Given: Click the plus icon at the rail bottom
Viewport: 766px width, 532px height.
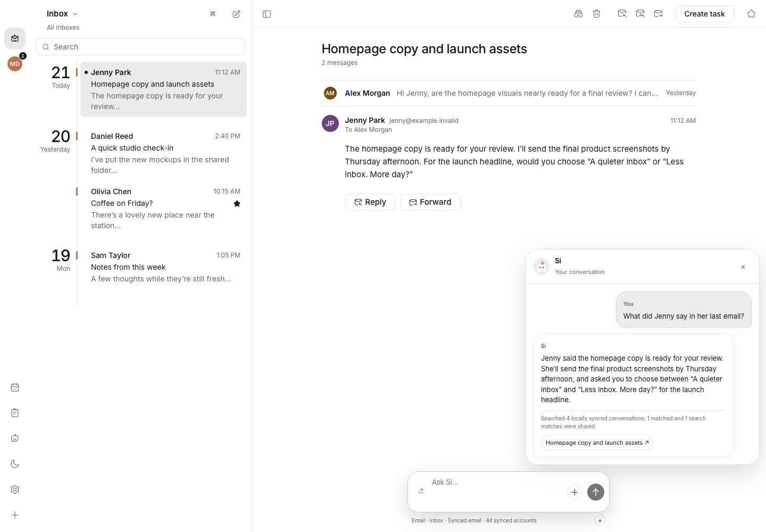Looking at the screenshot, I should point(15,515).
